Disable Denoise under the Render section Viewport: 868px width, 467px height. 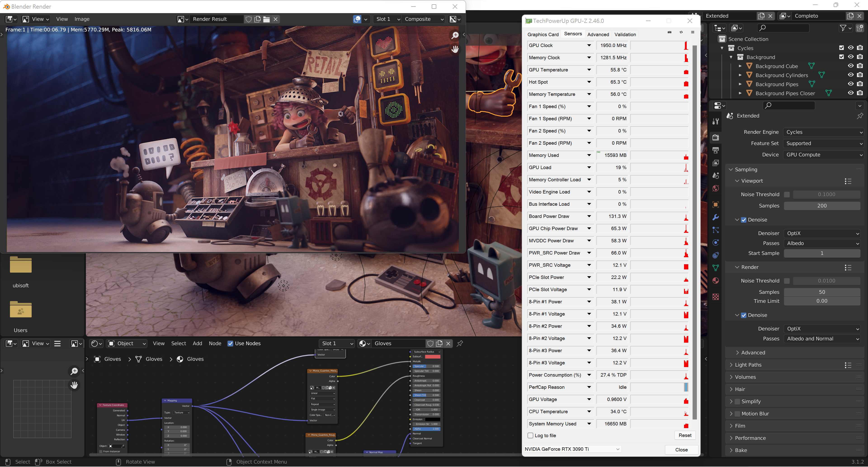pyautogui.click(x=744, y=315)
